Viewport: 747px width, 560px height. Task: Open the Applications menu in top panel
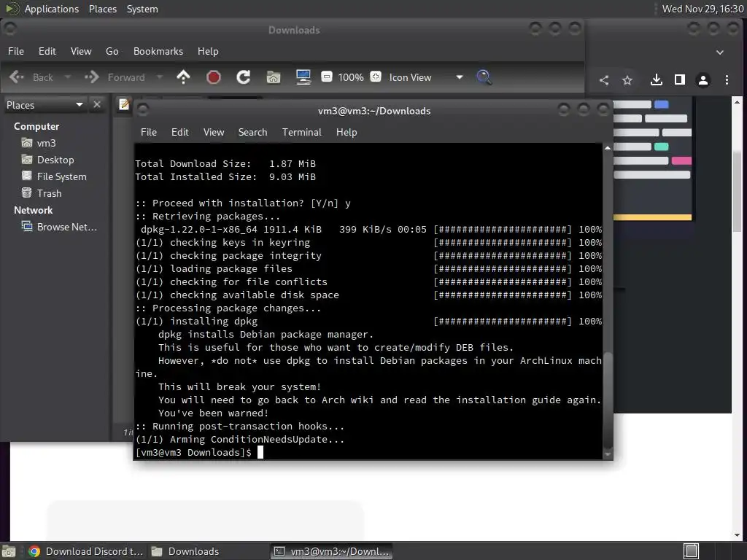coord(52,9)
